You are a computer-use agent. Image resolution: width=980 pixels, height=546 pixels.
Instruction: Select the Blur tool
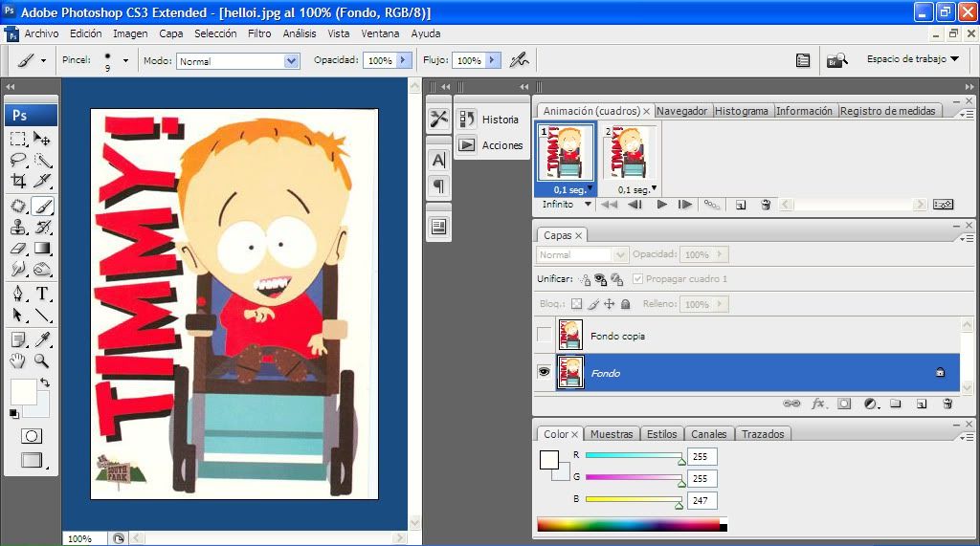pos(19,270)
